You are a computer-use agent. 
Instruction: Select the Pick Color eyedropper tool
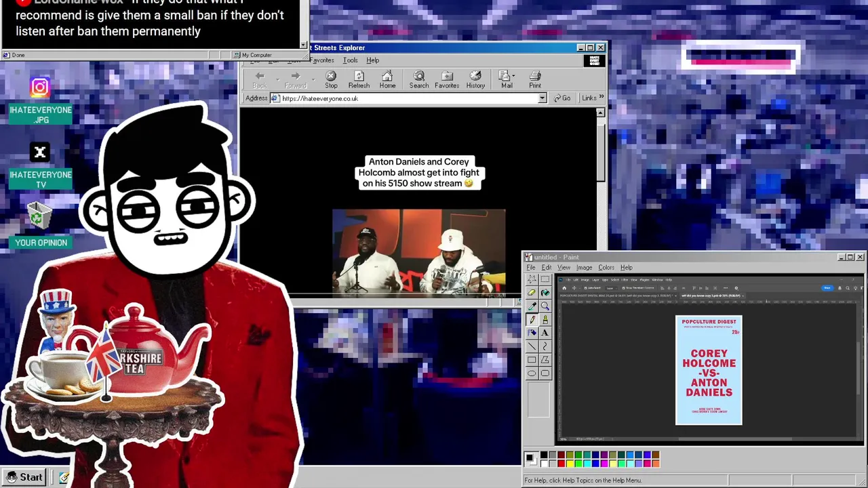click(532, 306)
